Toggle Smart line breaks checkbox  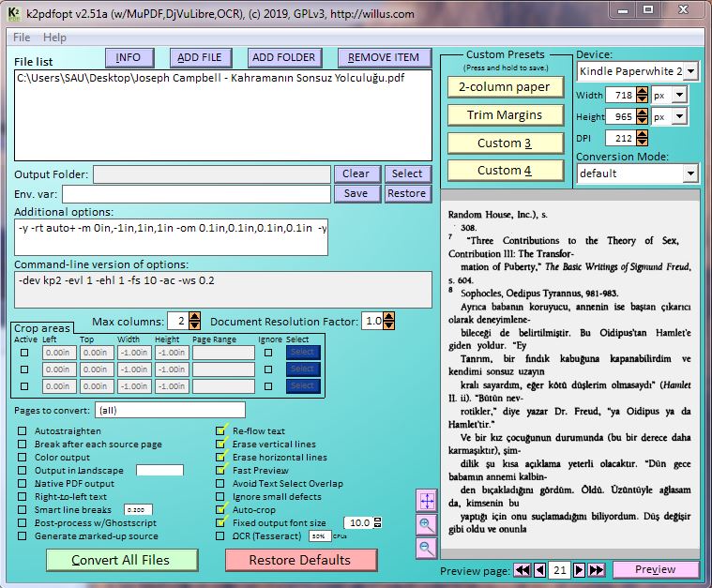22,510
